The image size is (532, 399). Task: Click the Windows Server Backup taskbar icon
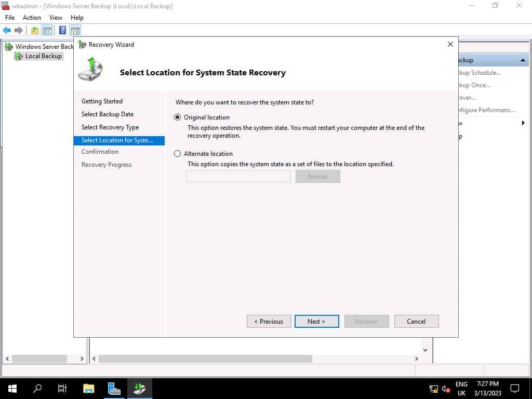point(139,388)
